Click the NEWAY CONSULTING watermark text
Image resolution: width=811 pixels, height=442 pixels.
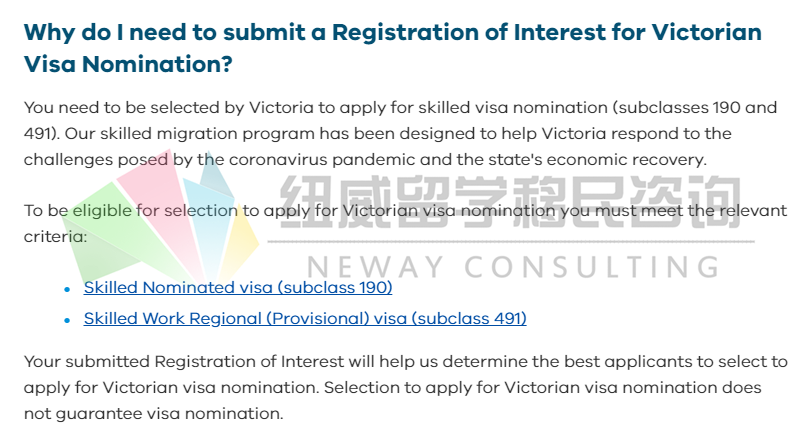point(513,267)
